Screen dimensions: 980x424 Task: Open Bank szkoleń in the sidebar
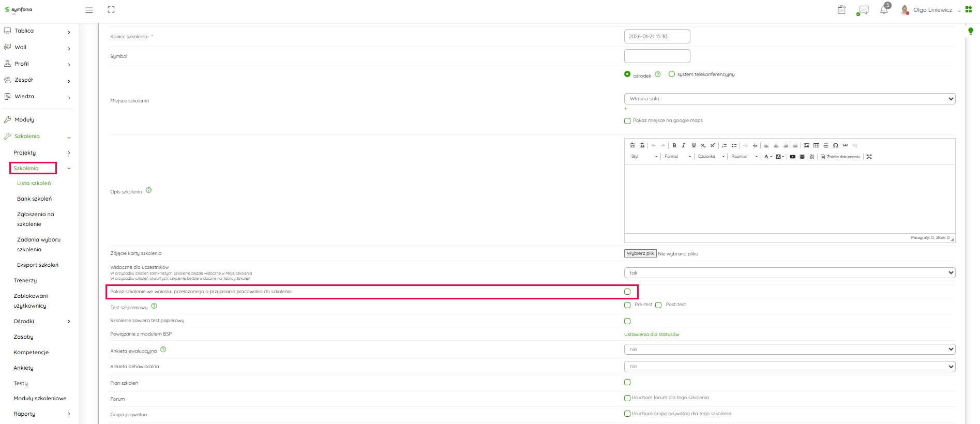click(x=34, y=199)
